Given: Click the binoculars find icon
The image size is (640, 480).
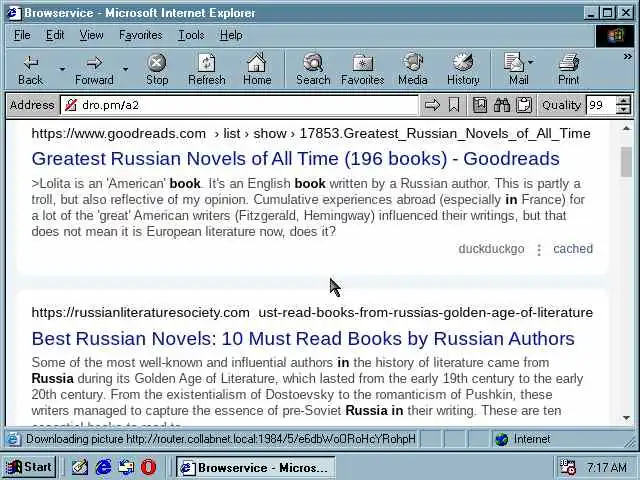Looking at the screenshot, I should tap(502, 105).
